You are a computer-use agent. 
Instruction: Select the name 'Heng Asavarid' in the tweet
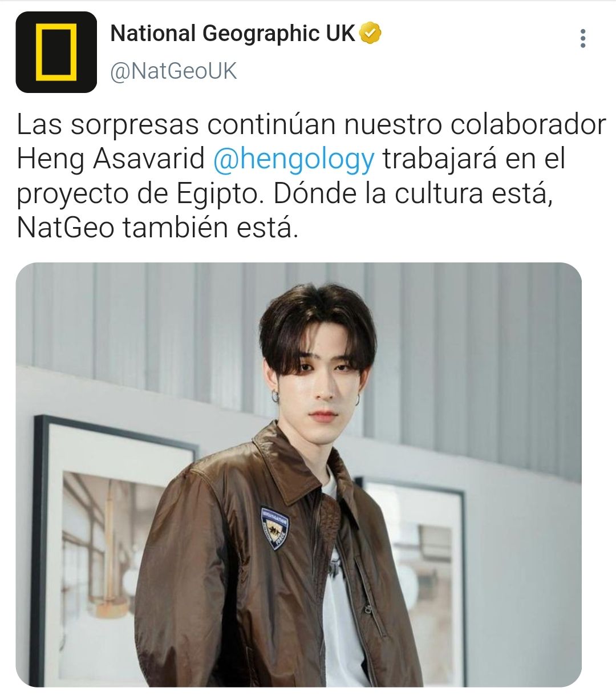pyautogui.click(x=111, y=159)
